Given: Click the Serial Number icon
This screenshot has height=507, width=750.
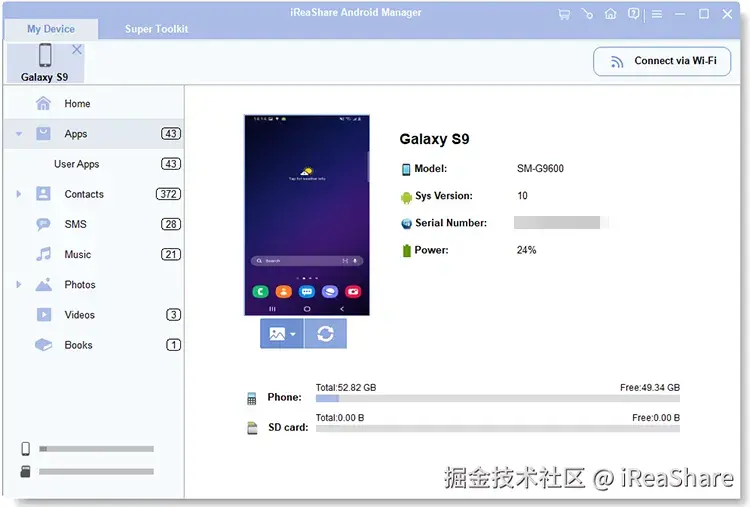Looking at the screenshot, I should click(x=406, y=223).
